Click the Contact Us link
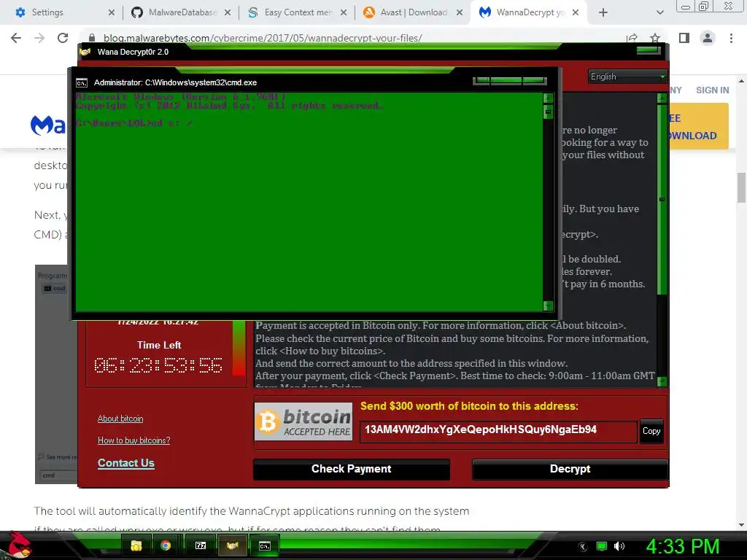747x560 pixels. [x=125, y=463]
